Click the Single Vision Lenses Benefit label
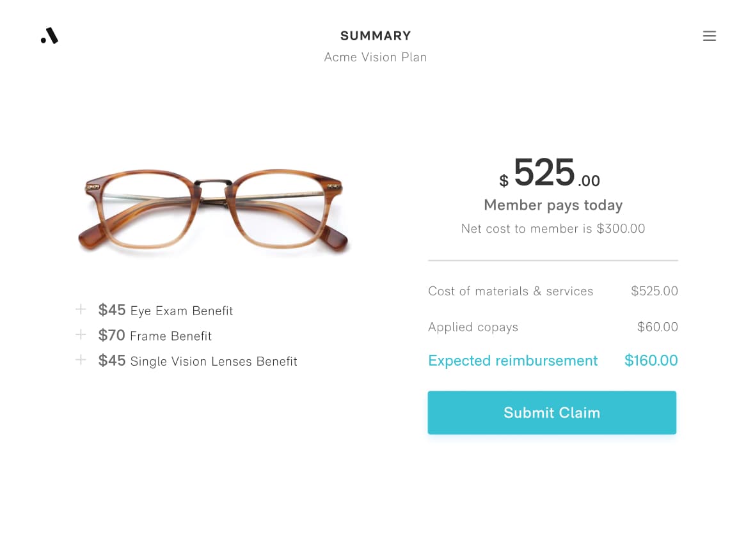This screenshot has width=746, height=560. (x=214, y=361)
